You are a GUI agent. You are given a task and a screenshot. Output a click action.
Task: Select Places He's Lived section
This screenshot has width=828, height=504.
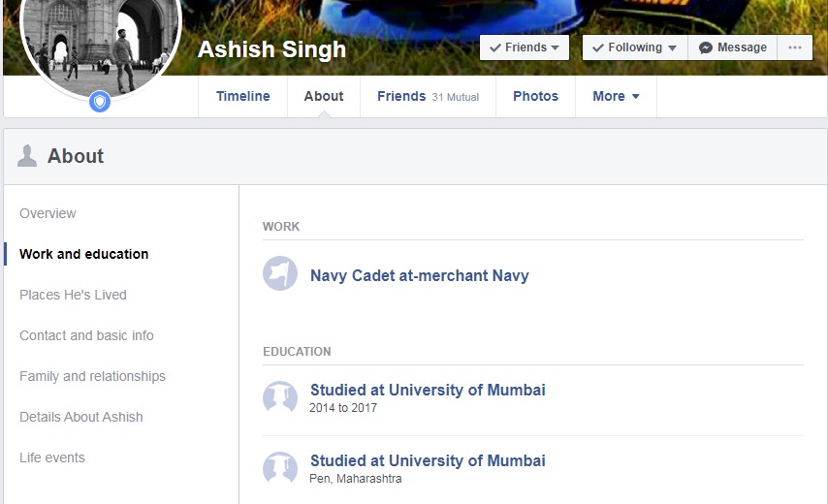pyautogui.click(x=73, y=295)
